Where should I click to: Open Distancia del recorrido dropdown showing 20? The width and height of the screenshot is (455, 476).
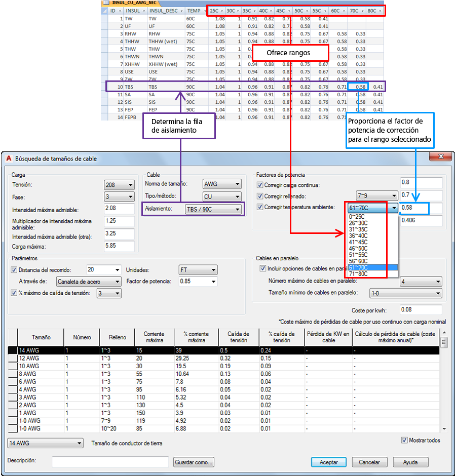[104, 269]
